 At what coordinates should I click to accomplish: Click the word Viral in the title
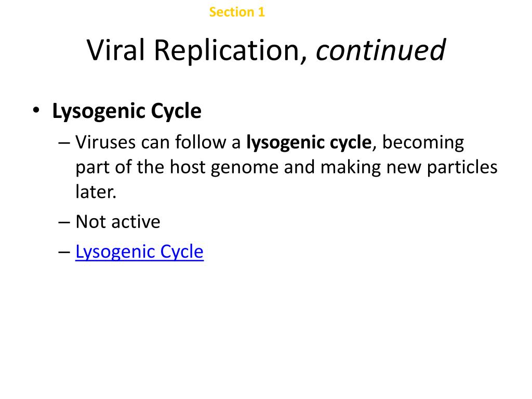(x=115, y=50)
